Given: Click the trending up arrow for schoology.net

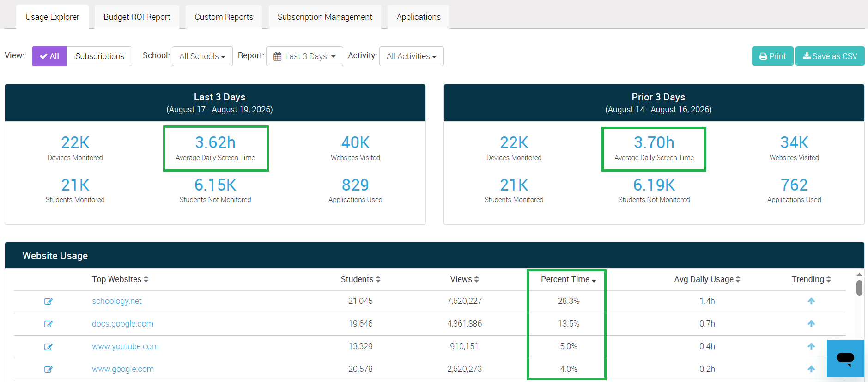Looking at the screenshot, I should [x=811, y=301].
